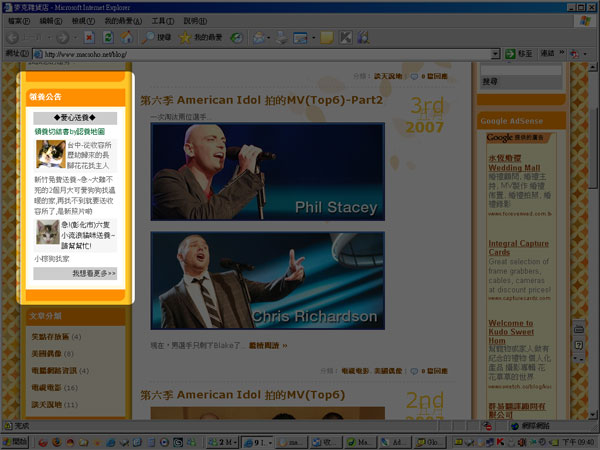Click the blog 搜尋 search button
600x450 pixels.
click(x=490, y=82)
